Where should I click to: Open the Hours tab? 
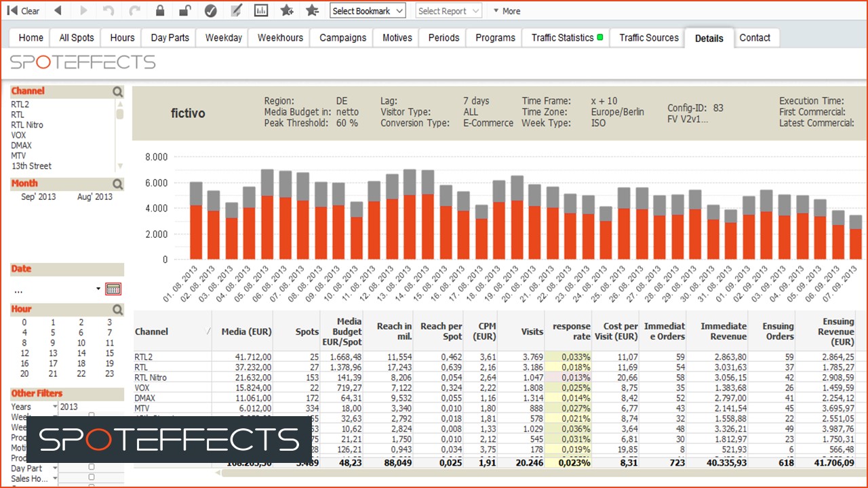pyautogui.click(x=122, y=38)
